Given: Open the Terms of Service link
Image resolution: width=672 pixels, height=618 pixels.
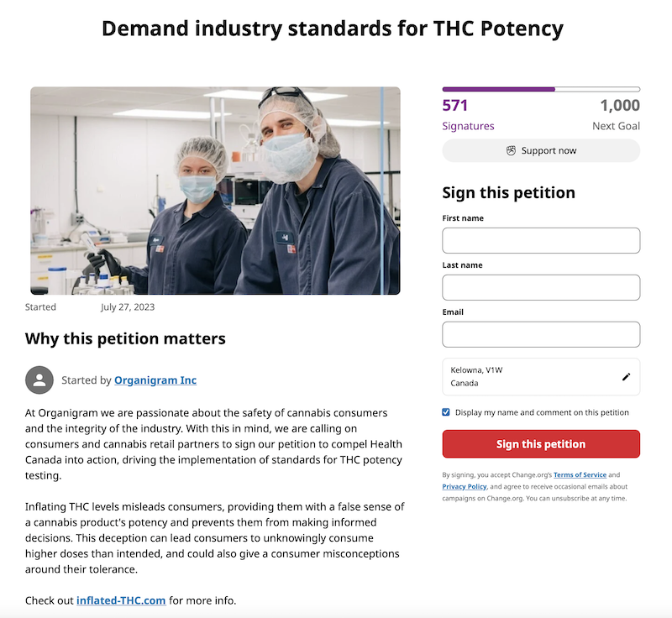Looking at the screenshot, I should tap(580, 475).
